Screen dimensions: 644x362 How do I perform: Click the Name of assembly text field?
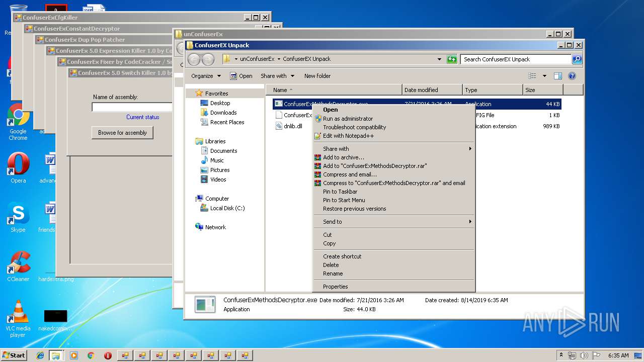coord(132,107)
